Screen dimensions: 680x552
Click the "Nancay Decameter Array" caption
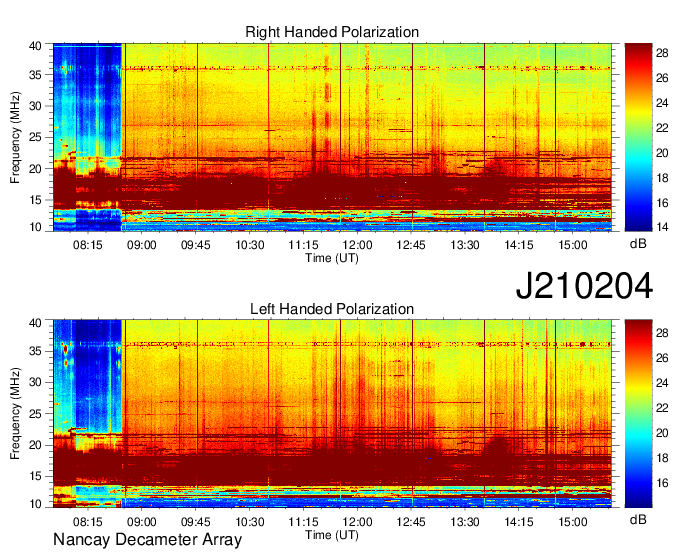(x=147, y=540)
